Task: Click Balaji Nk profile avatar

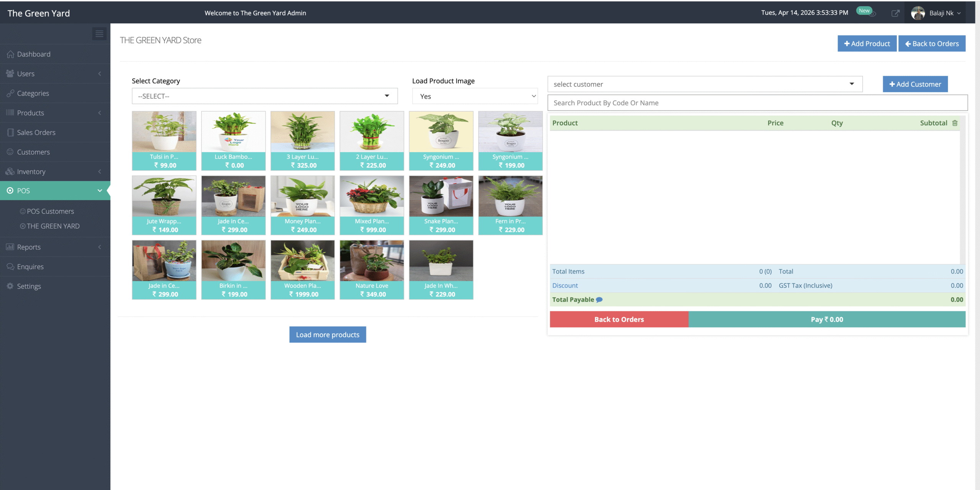Action: point(918,13)
